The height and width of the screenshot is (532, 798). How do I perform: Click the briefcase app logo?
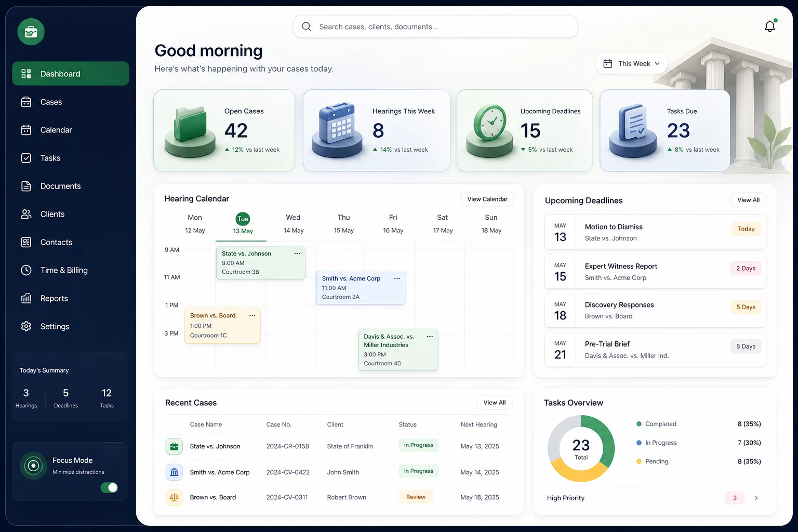(31, 32)
